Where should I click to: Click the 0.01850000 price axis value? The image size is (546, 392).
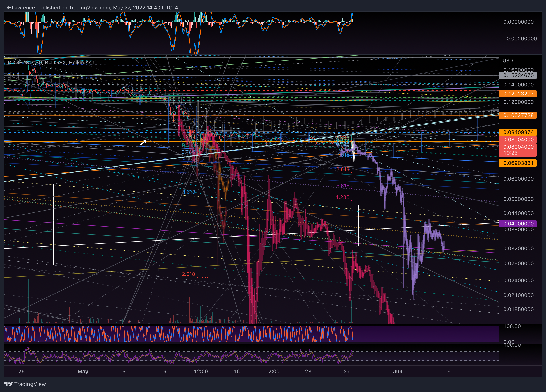pyautogui.click(x=518, y=309)
